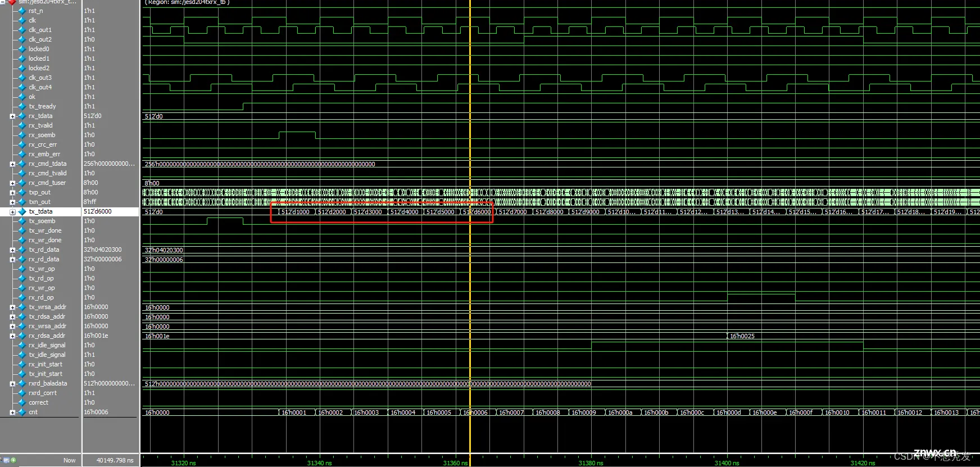Select the tx_rd_op signal name
Screen dimensions: 980x467
[x=41, y=278]
